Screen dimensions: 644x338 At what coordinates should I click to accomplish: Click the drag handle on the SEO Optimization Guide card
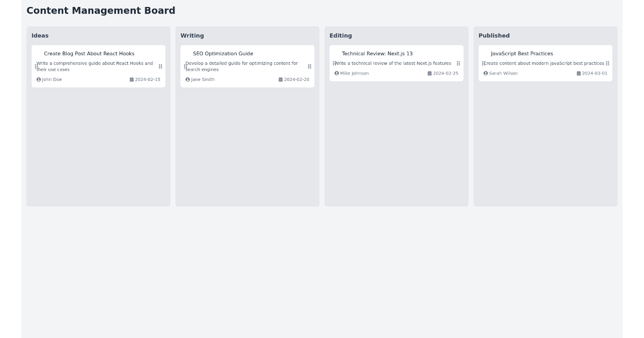[309, 67]
